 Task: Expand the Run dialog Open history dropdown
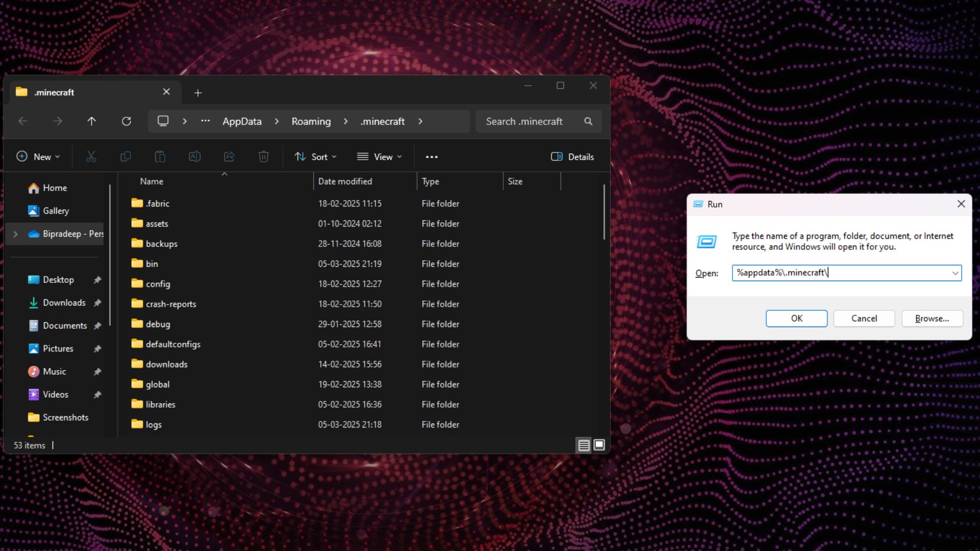point(954,273)
